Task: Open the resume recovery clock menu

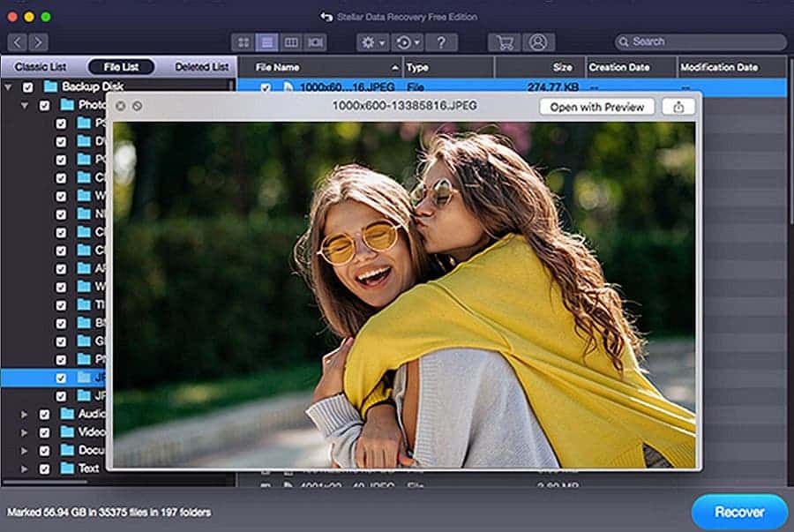Action: [408, 42]
